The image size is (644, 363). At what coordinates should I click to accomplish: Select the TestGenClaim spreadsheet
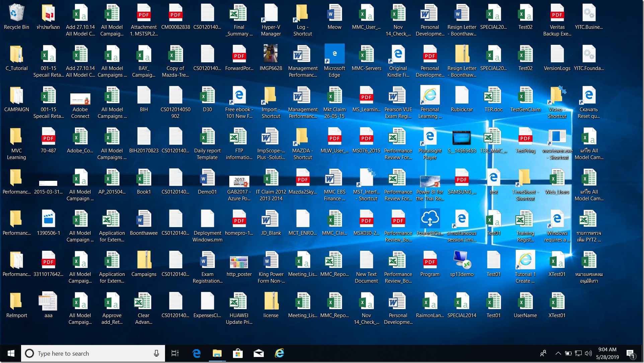coord(525,99)
